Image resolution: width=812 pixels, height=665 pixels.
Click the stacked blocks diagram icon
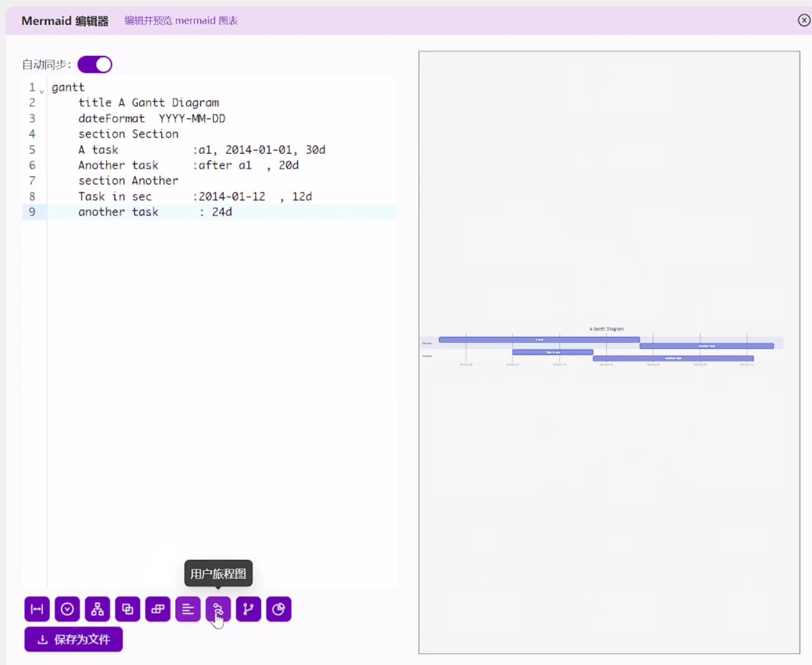click(158, 609)
